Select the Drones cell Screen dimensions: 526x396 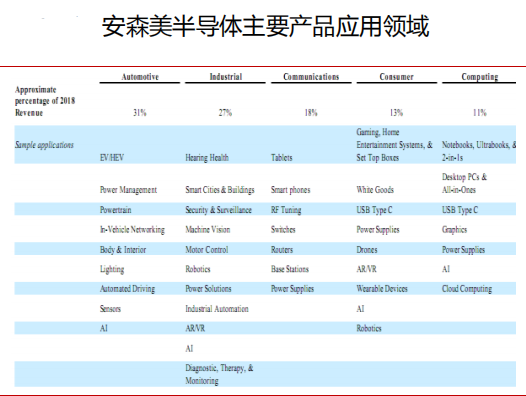(367, 250)
